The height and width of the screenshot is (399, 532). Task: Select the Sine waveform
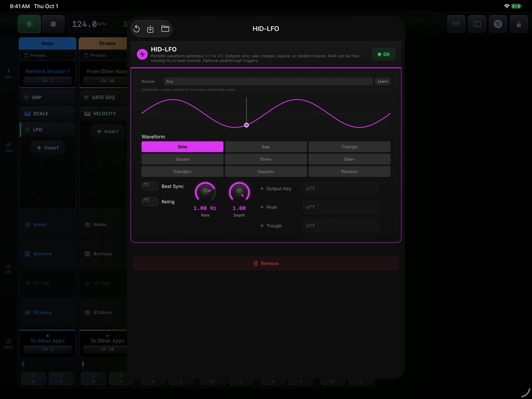tap(182, 147)
